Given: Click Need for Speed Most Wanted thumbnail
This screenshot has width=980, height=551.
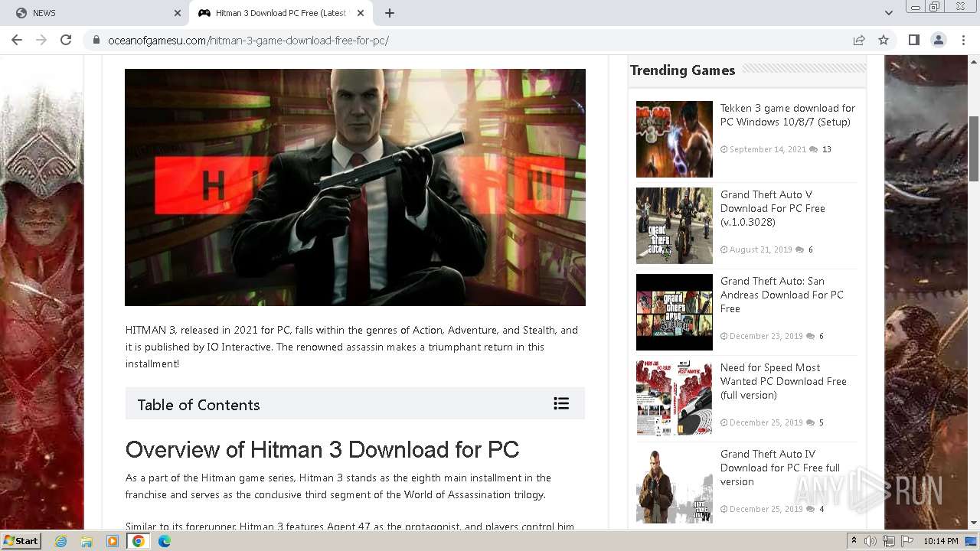Looking at the screenshot, I should pyautogui.click(x=675, y=399).
